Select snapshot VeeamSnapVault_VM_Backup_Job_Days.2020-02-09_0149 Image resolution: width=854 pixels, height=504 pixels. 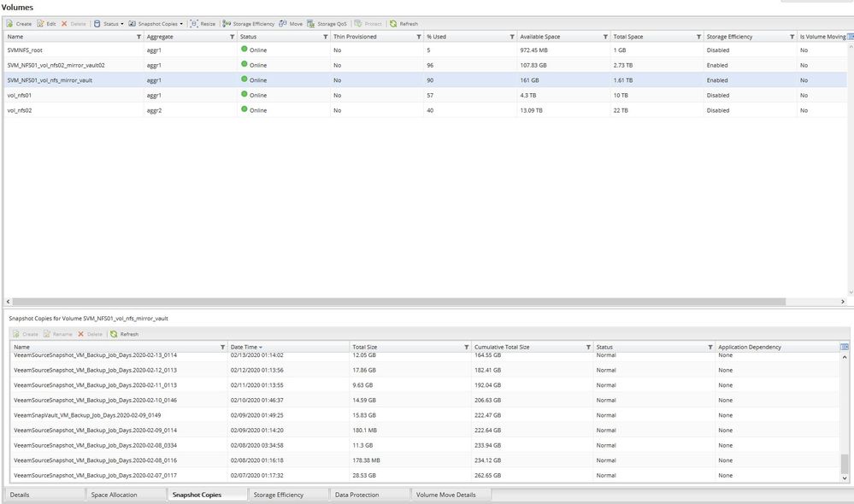(x=425, y=415)
